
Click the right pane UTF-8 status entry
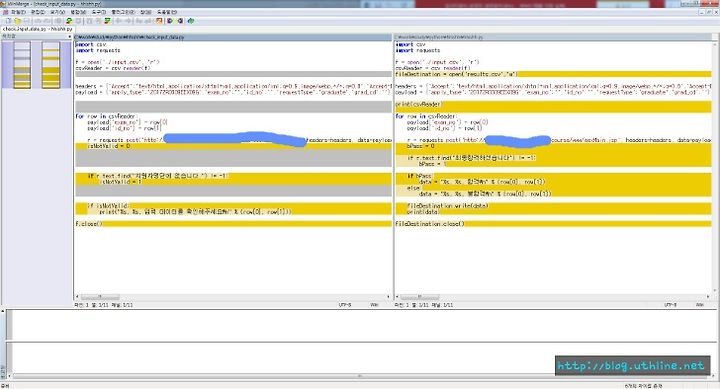tap(670, 304)
